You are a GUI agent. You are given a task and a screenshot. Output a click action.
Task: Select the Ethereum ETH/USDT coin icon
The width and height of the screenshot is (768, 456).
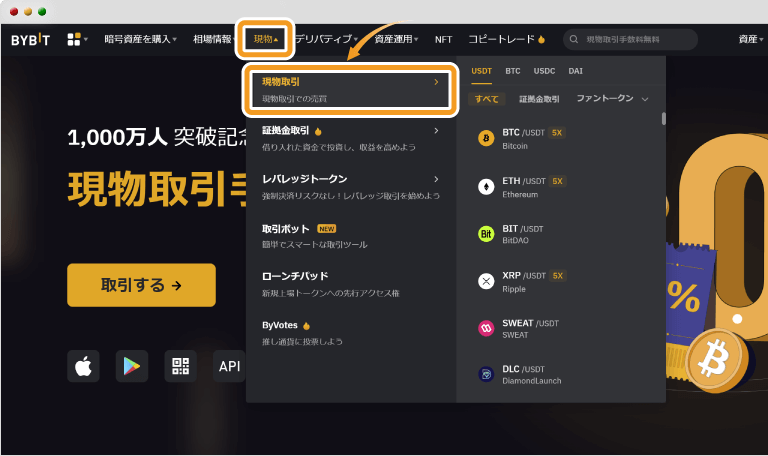(486, 187)
